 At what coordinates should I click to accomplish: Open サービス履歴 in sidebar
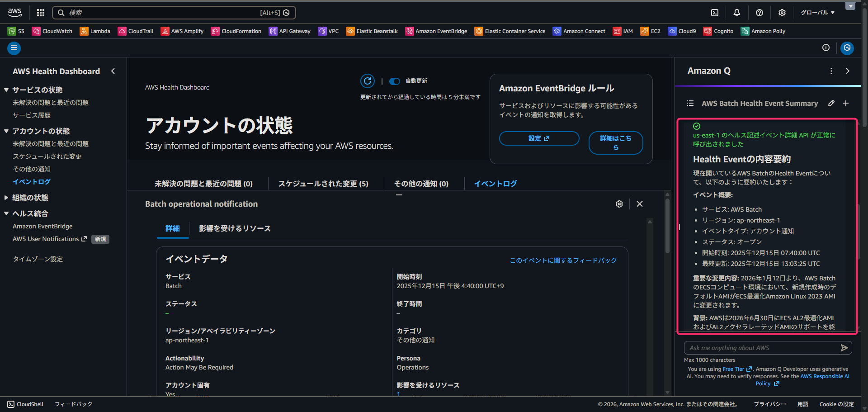coord(32,115)
